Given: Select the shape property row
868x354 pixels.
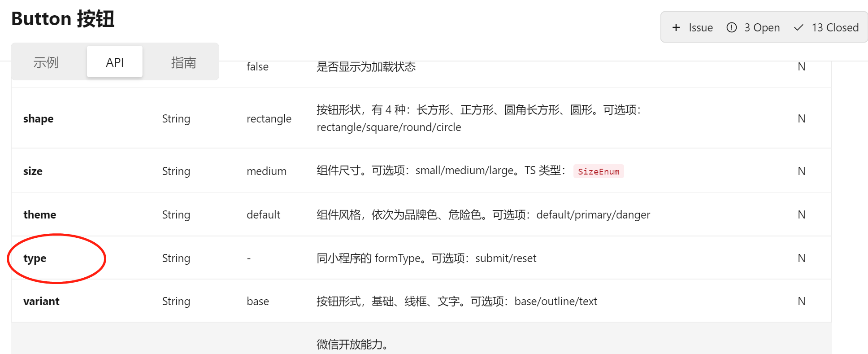Looking at the screenshot, I should click(38, 118).
